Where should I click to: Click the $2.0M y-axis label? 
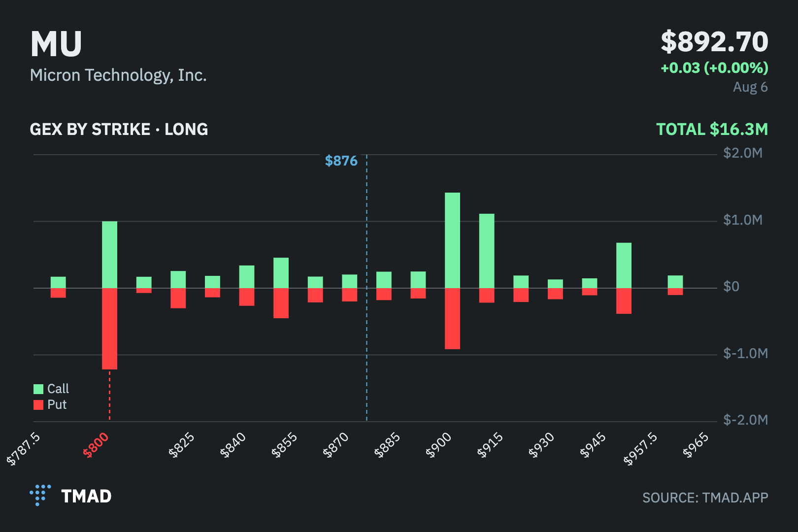tap(743, 153)
